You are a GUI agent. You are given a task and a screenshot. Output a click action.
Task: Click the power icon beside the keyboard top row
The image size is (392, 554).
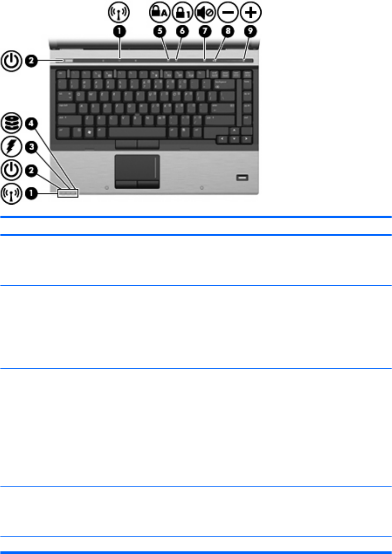pyautogui.click(x=11, y=62)
